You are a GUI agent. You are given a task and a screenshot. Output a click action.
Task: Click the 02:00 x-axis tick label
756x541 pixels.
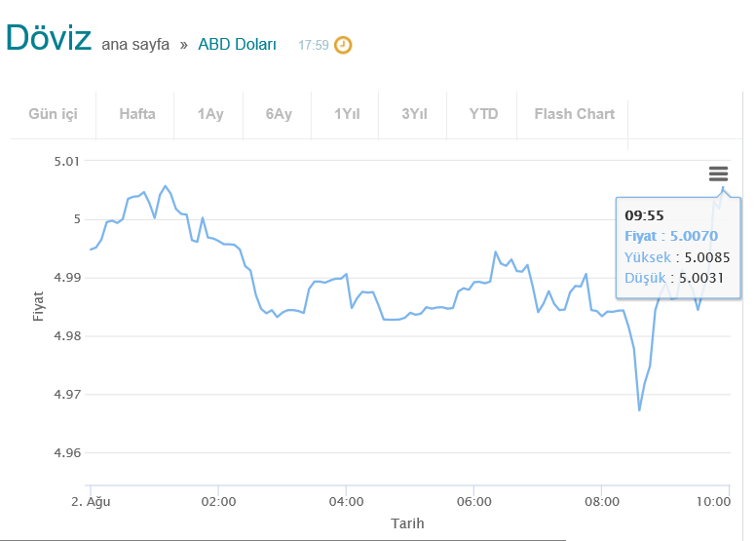[218, 502]
